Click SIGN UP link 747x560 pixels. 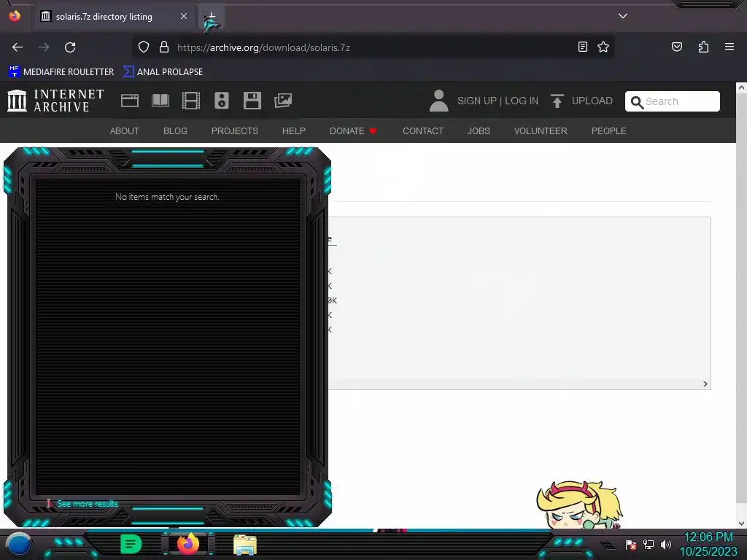(477, 101)
